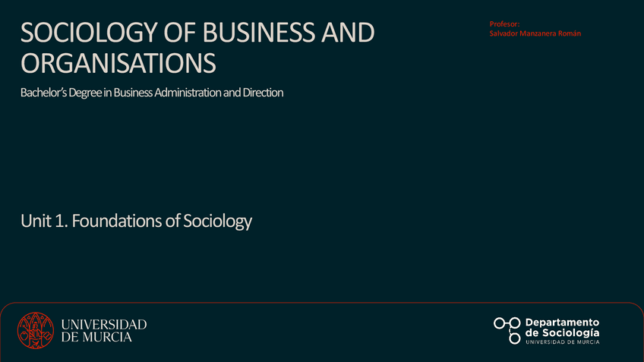
Task: Click the large 'UNIVERSIDAD DE MURCIA' wordmark
Action: [x=103, y=331]
